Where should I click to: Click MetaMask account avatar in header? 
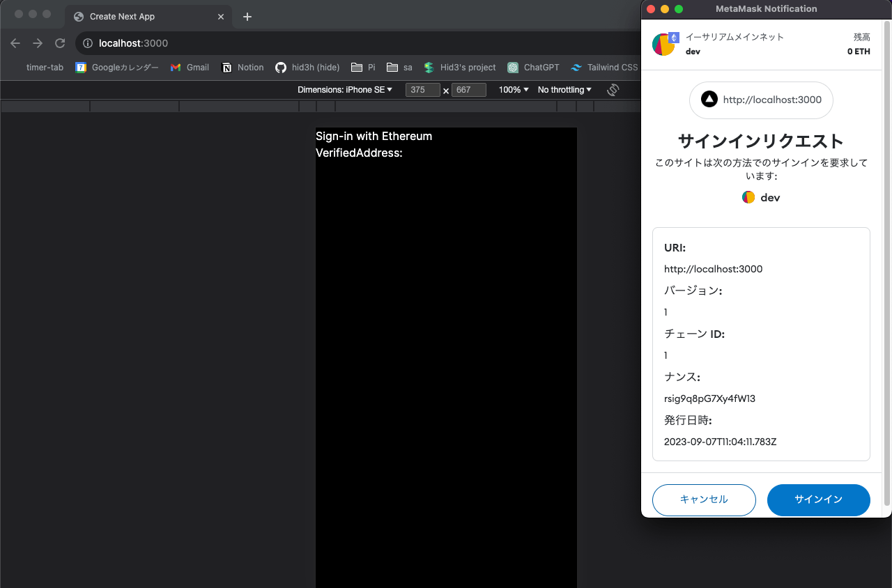coord(663,45)
